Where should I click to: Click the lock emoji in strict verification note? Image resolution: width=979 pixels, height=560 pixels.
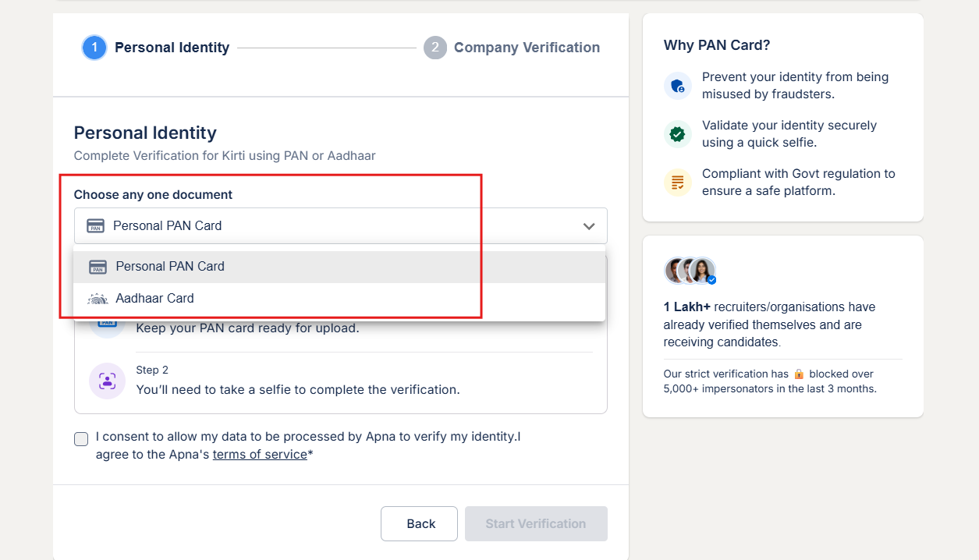click(x=799, y=374)
